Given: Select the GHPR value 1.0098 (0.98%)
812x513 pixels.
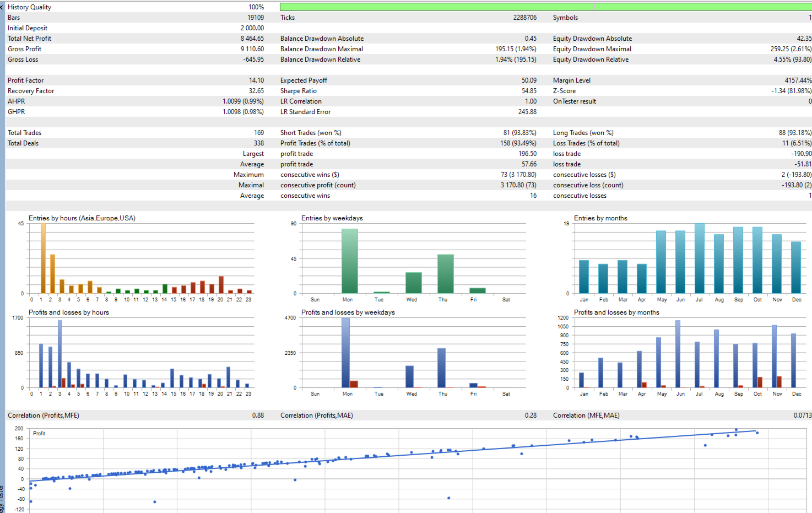Looking at the screenshot, I should [243, 112].
